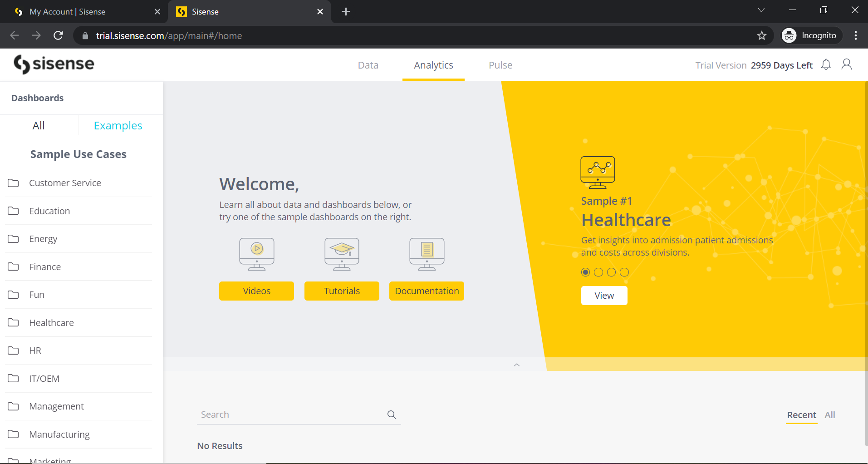Image resolution: width=868 pixels, height=464 pixels.
Task: Open the Finance folder in sidebar
Action: [45, 267]
